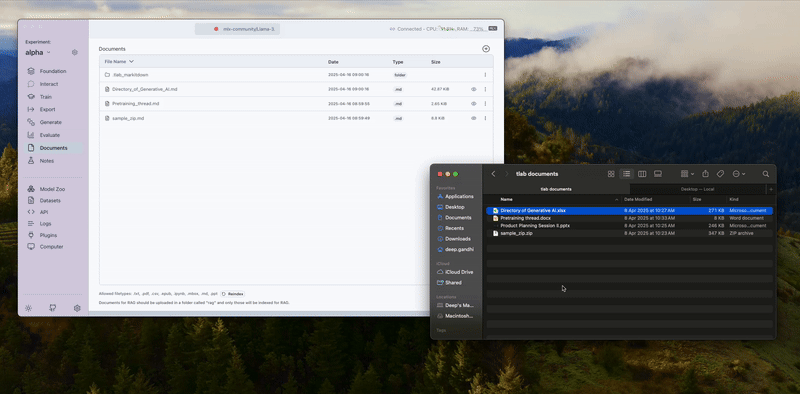Select Directory of Generative AI.xlsx in Finder
Image resolution: width=800 pixels, height=394 pixels.
[630, 210]
